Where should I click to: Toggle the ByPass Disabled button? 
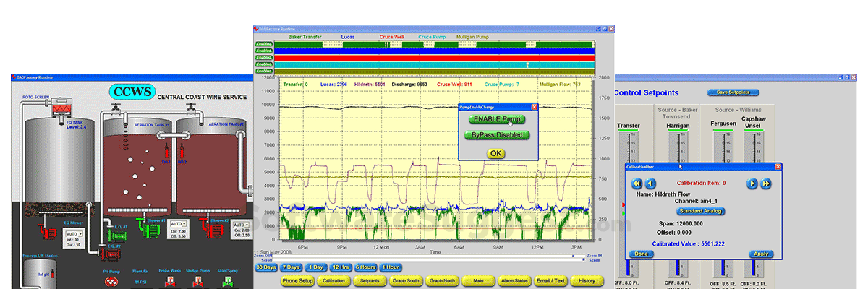tap(496, 135)
